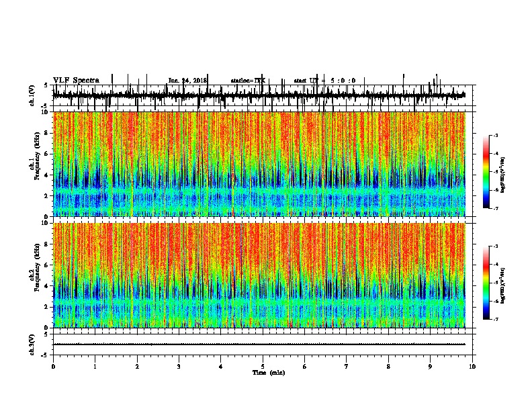Click the 'Time (min)' axis title
The width and height of the screenshot is (532, 411).
(x=269, y=373)
